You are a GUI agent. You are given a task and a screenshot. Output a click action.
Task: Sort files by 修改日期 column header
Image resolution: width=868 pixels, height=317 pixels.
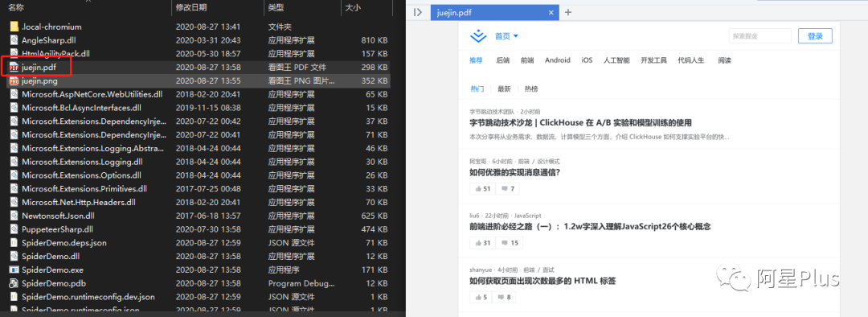click(x=191, y=8)
